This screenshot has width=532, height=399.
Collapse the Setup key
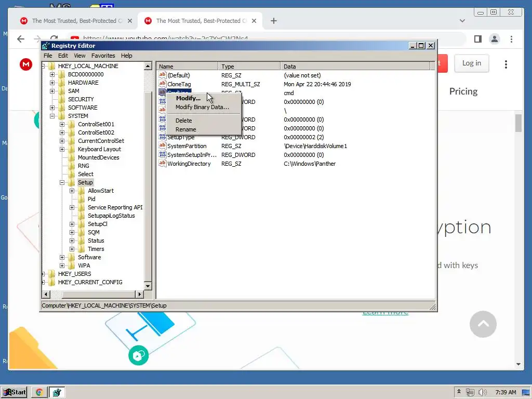click(x=62, y=182)
